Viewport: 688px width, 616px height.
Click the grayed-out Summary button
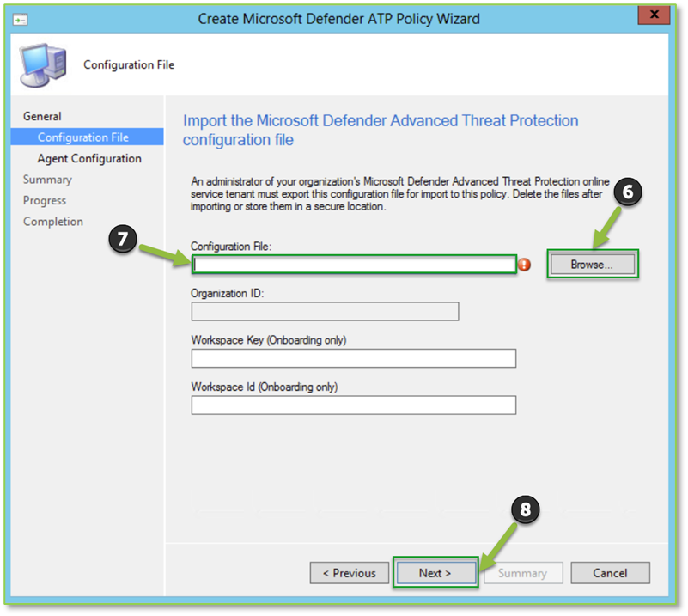[x=523, y=573]
